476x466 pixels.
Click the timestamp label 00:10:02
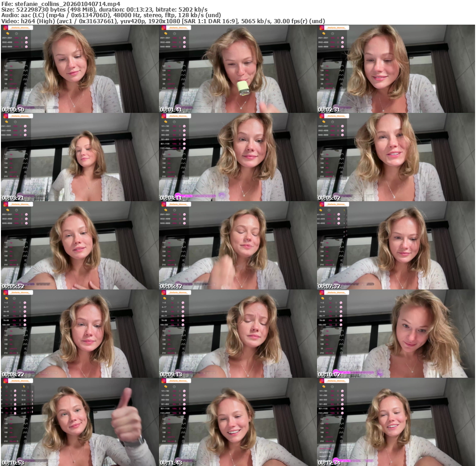coord(329,374)
